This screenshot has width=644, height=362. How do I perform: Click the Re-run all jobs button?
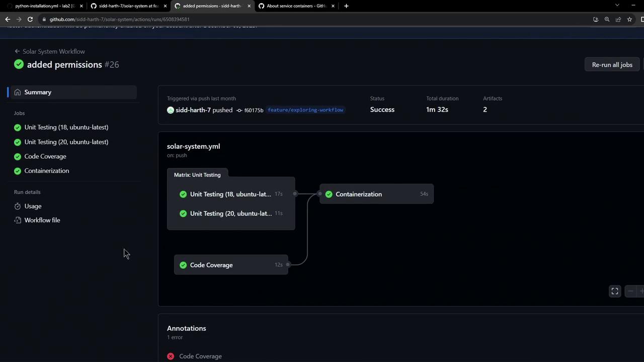tap(612, 65)
